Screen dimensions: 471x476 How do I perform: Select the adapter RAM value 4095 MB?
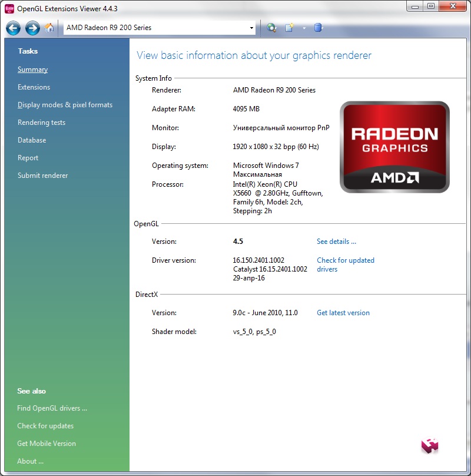(246, 109)
